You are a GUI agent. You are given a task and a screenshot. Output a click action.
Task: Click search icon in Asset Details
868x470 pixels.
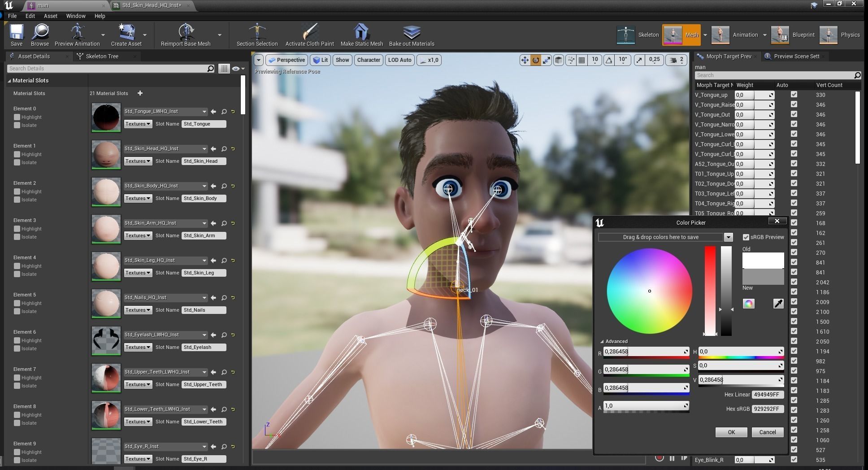click(x=210, y=69)
